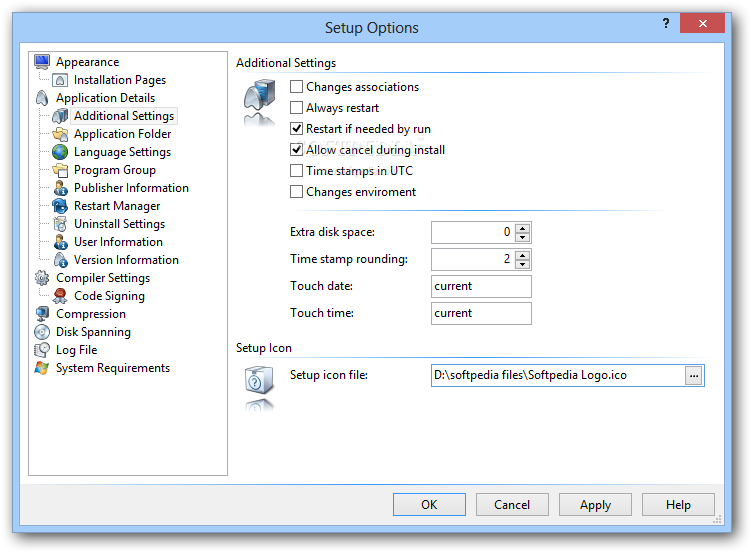Go to Code Signing page
This screenshot has height=553, width=752.
coord(109,296)
